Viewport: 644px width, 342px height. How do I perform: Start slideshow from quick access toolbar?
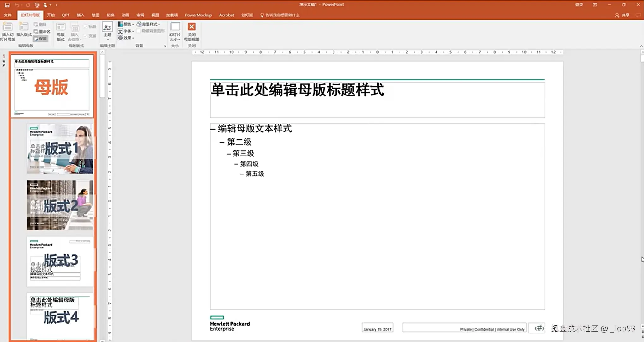(37, 5)
